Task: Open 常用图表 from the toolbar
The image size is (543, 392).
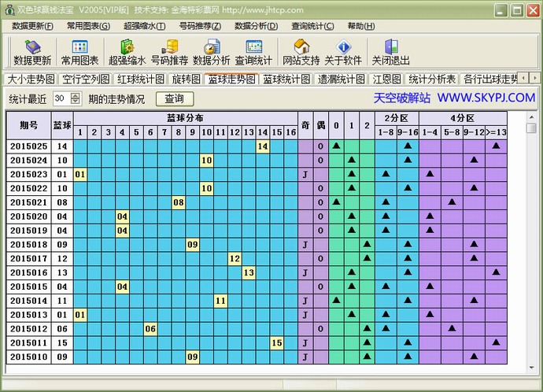Action: [x=79, y=52]
